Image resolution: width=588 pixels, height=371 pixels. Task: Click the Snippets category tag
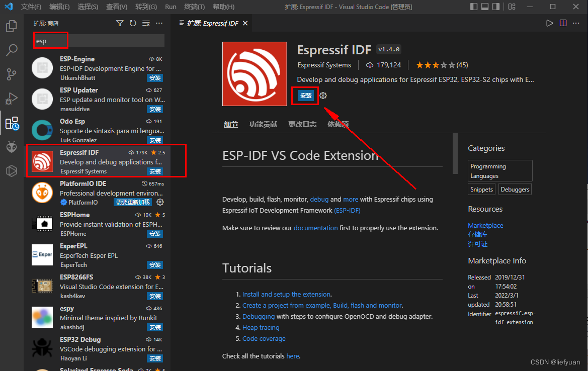point(481,189)
